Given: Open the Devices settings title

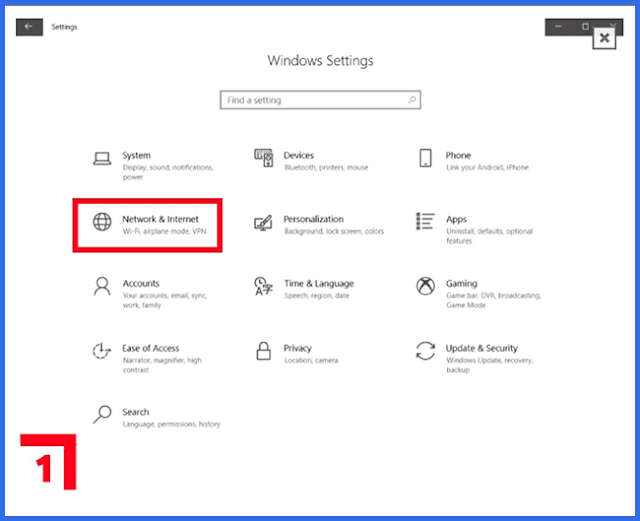Looking at the screenshot, I should [299, 155].
